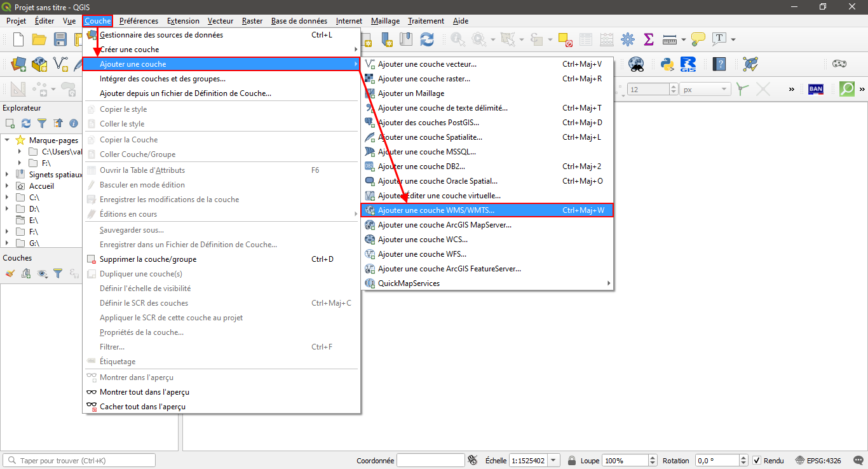Open the Python console icon
This screenshot has width=868, height=469.
tap(667, 64)
